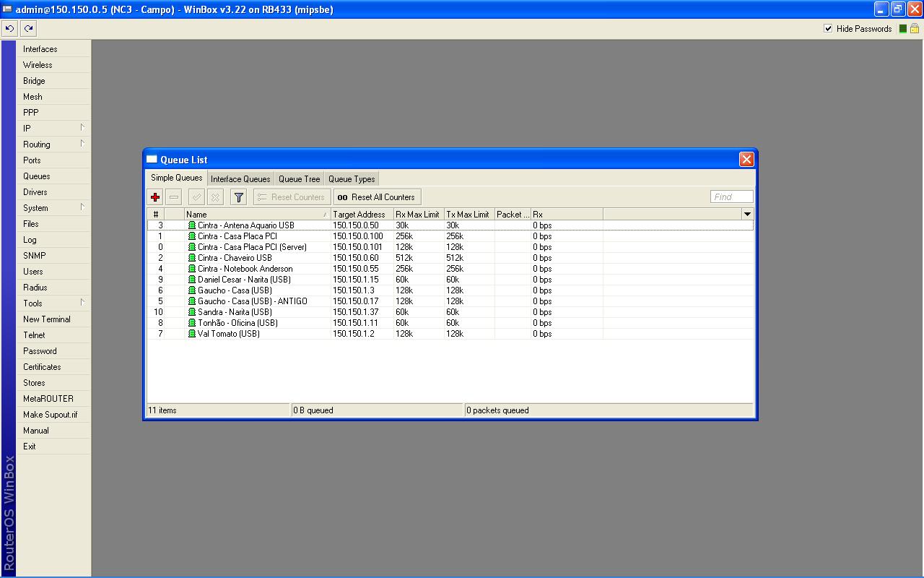The width and height of the screenshot is (924, 578).
Task: Open the PPP menu entry
Action: click(x=54, y=113)
